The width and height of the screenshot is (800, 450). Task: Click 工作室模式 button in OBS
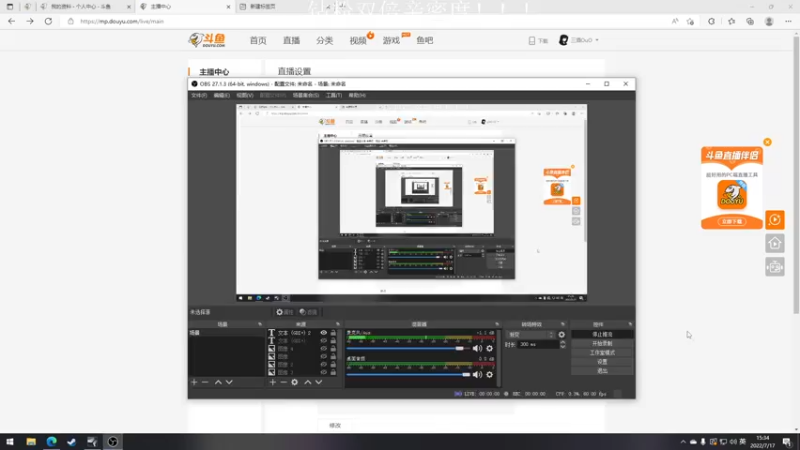[602, 353]
